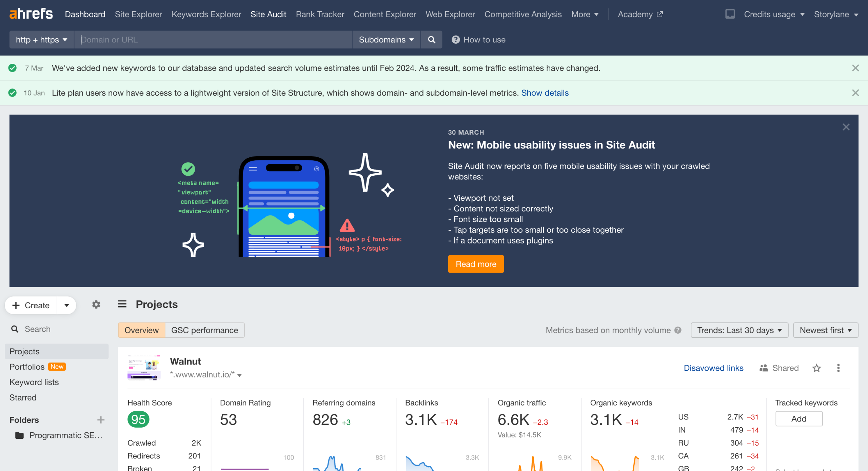
Task: Click the CA organic keywords row
Action: point(718,456)
